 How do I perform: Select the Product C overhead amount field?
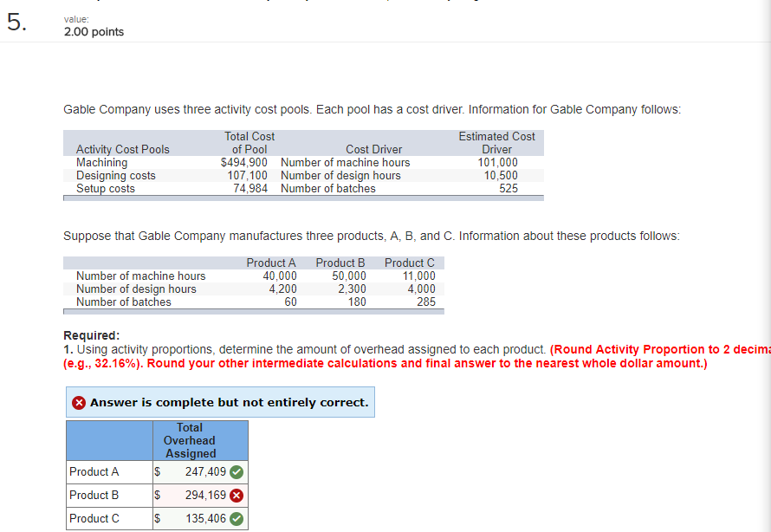(x=195, y=518)
